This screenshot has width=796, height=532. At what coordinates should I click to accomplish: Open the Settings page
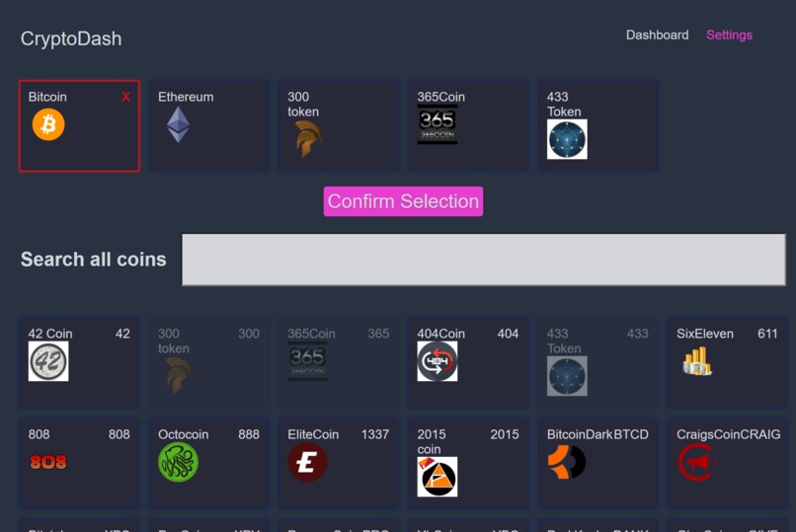point(729,35)
